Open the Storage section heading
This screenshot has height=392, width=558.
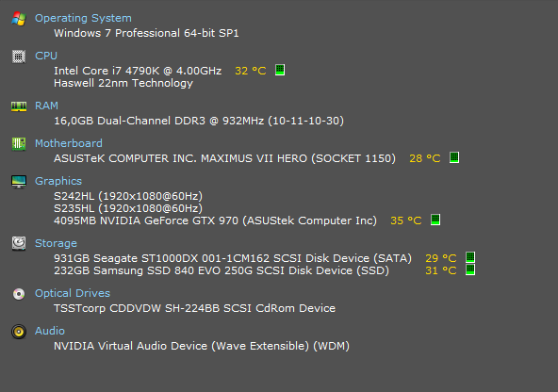[x=56, y=243]
